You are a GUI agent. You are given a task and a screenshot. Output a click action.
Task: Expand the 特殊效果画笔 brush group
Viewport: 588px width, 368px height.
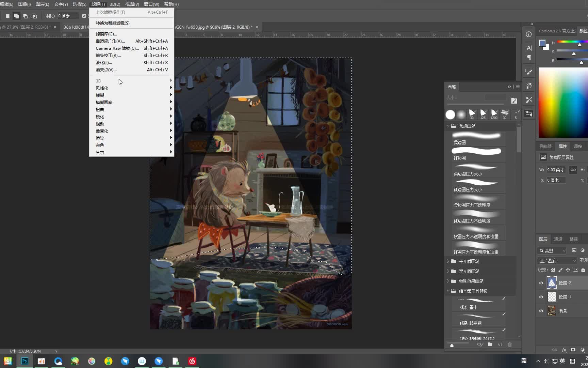click(x=448, y=281)
